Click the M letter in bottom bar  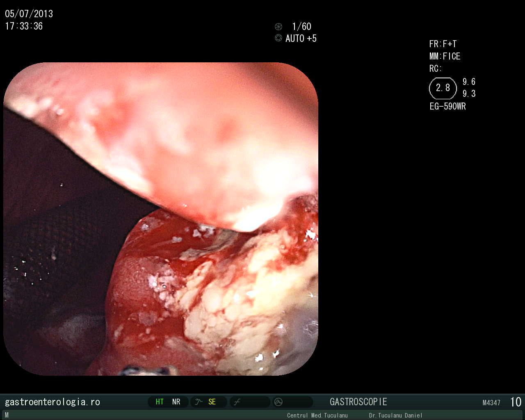pyautogui.click(x=7, y=415)
